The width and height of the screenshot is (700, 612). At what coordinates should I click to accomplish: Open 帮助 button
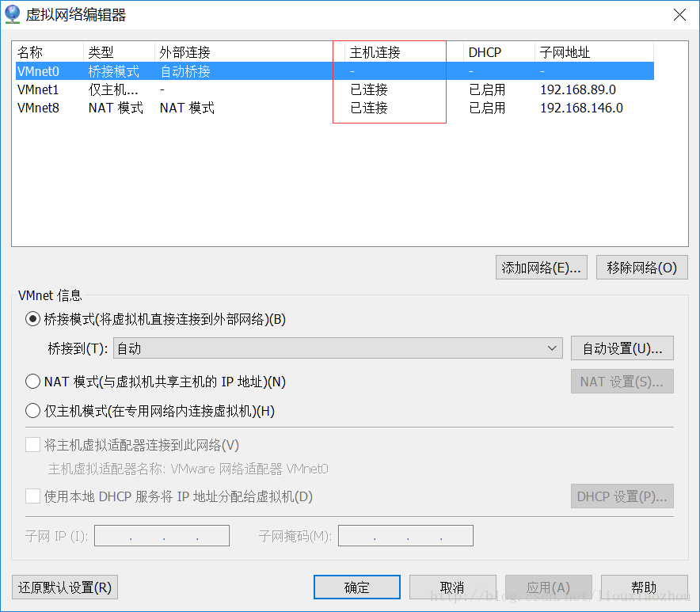(644, 587)
